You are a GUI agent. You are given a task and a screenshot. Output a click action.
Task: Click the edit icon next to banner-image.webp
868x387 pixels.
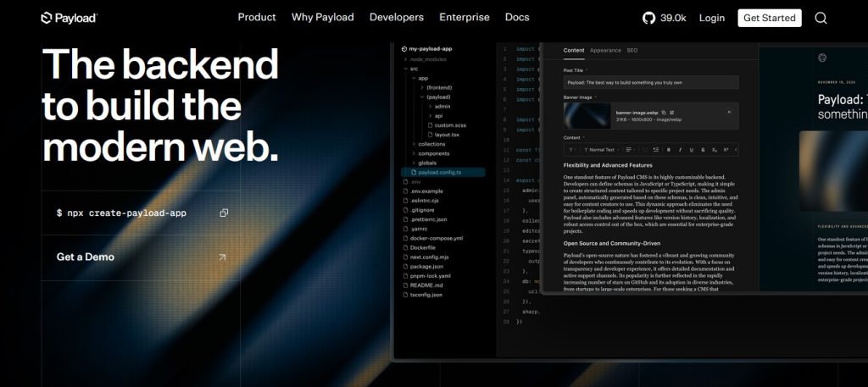click(671, 113)
